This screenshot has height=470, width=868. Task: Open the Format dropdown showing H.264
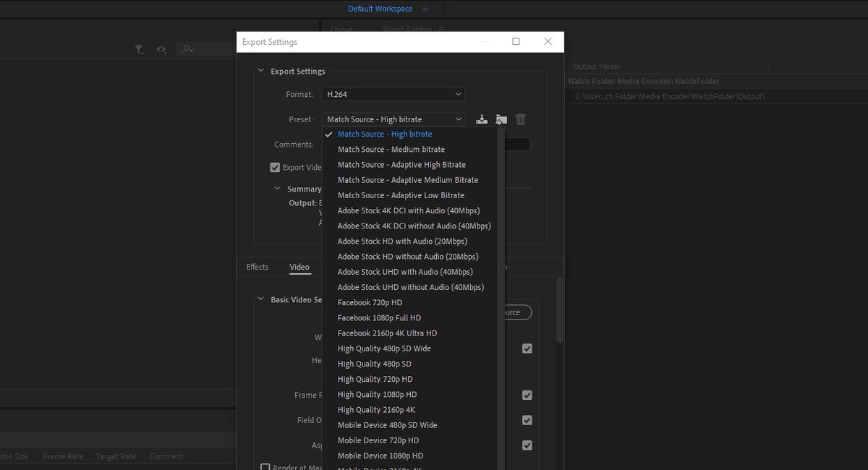tap(393, 94)
